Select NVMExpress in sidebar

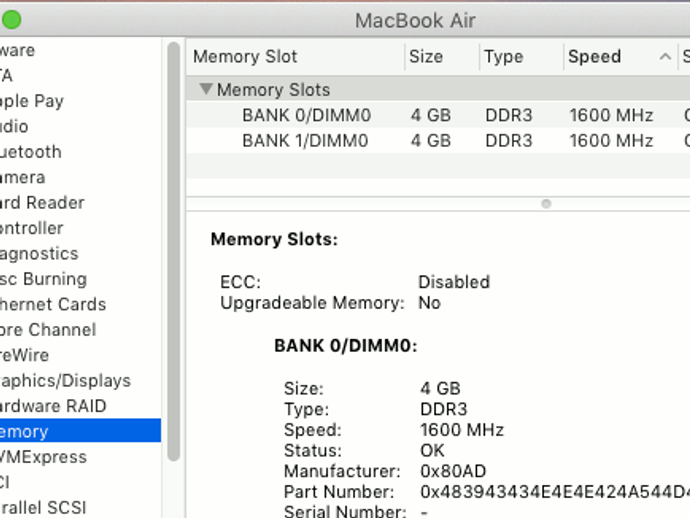(x=43, y=457)
